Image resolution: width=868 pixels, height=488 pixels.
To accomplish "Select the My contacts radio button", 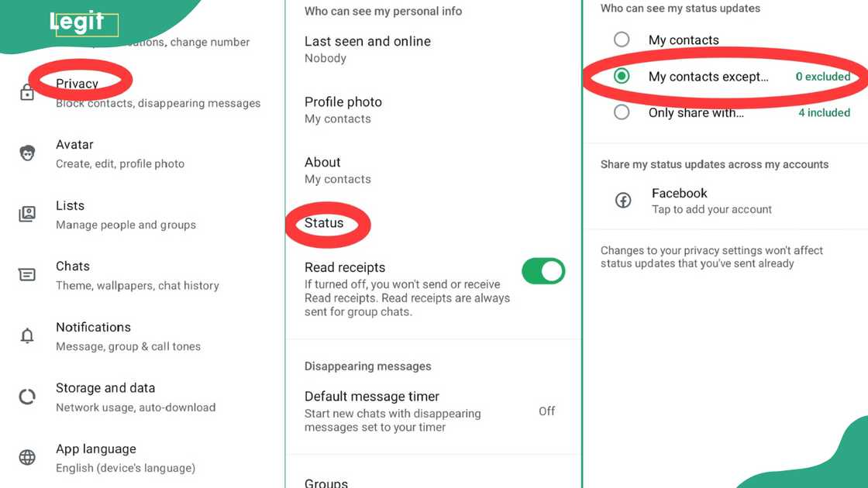I will click(621, 40).
